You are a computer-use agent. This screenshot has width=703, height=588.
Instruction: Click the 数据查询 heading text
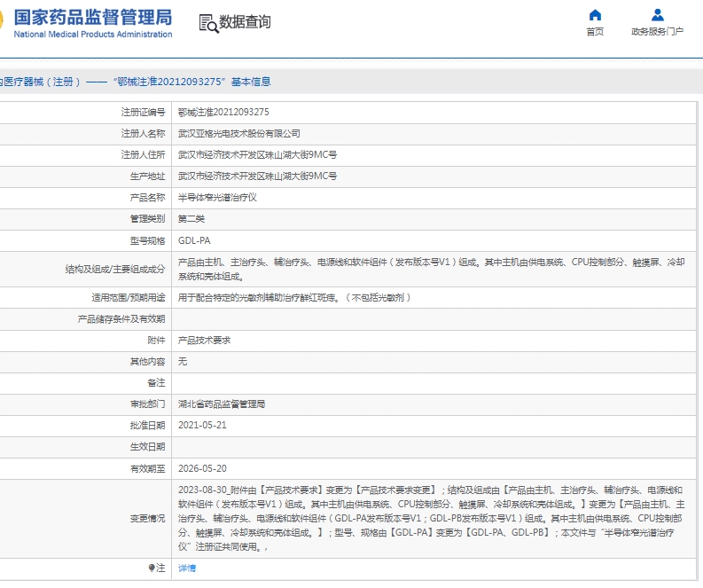pyautogui.click(x=245, y=21)
